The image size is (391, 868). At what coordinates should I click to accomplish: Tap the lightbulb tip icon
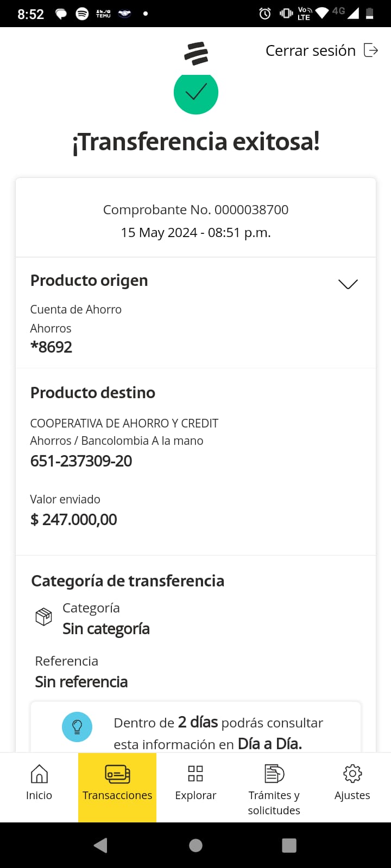point(77,726)
